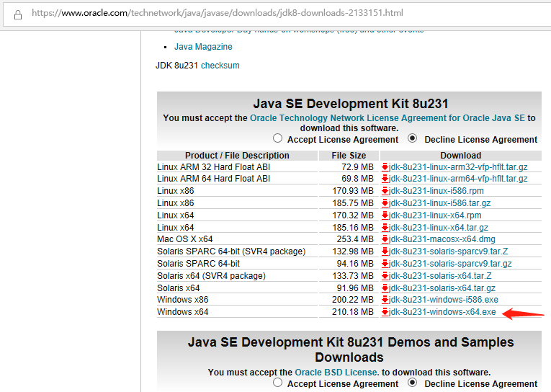Open the Oracle BSD License link

coord(336,373)
